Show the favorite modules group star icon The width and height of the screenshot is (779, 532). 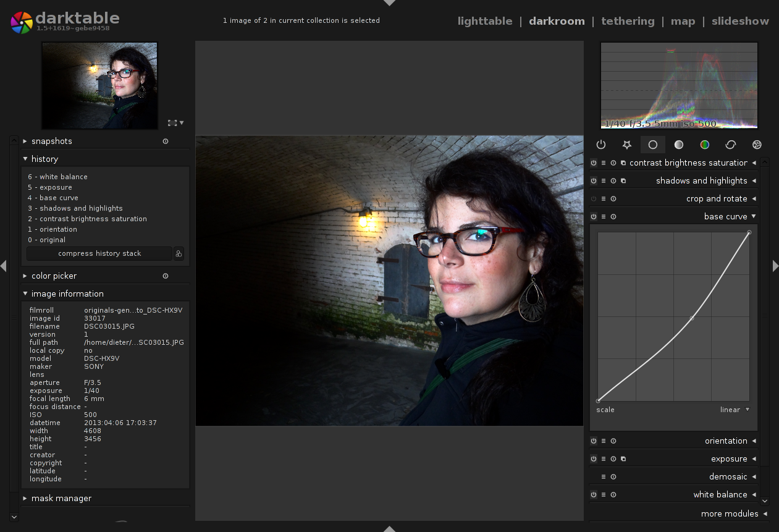point(626,145)
